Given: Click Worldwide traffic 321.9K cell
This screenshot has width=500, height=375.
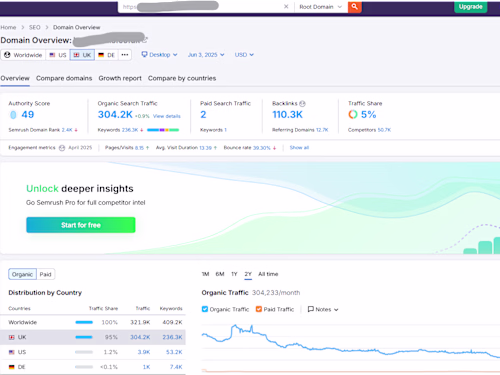Looking at the screenshot, I should tap(140, 322).
